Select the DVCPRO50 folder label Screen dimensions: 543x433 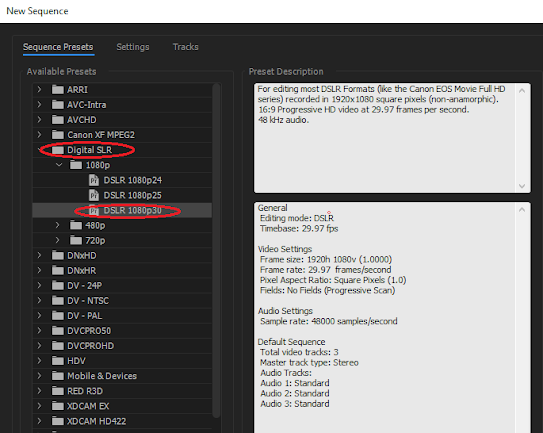(x=89, y=331)
